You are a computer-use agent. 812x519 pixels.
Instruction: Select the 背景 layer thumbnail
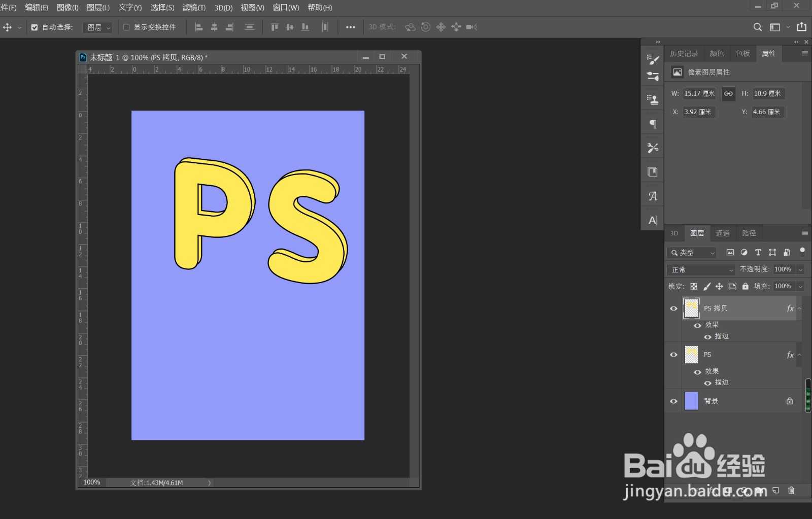692,401
